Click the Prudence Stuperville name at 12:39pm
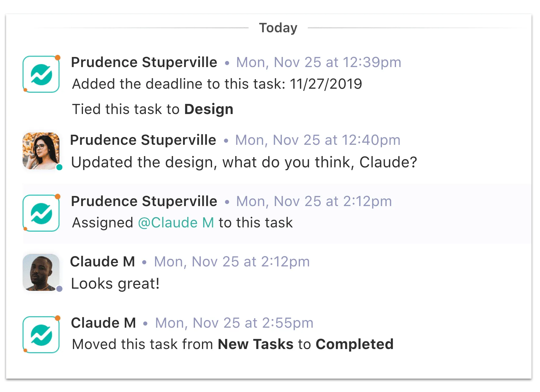The height and width of the screenshot is (392, 540). pyautogui.click(x=144, y=62)
